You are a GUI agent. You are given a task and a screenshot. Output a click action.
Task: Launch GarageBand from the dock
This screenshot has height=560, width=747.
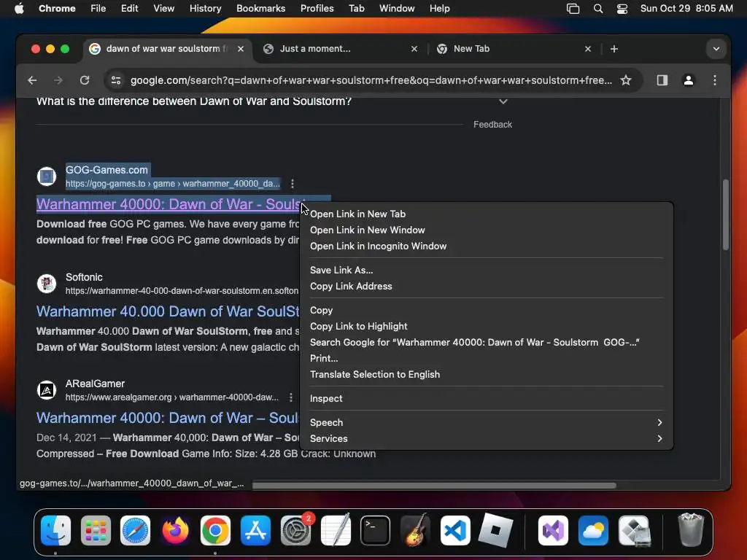pyautogui.click(x=415, y=530)
